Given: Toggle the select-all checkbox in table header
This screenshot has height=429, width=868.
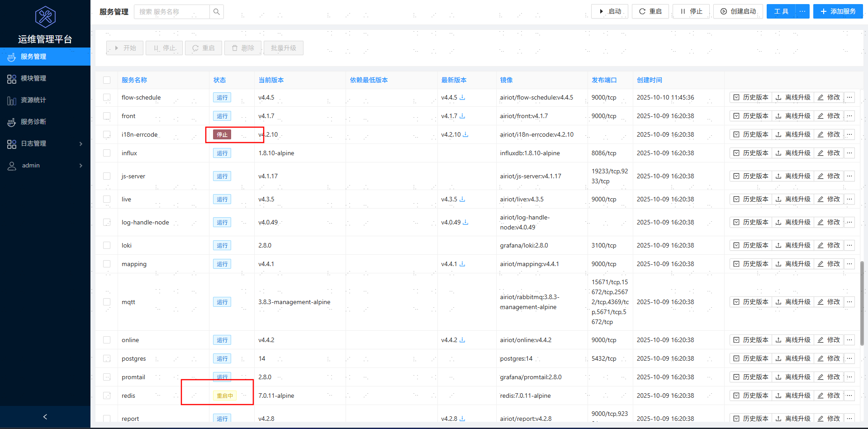Looking at the screenshot, I should 107,80.
